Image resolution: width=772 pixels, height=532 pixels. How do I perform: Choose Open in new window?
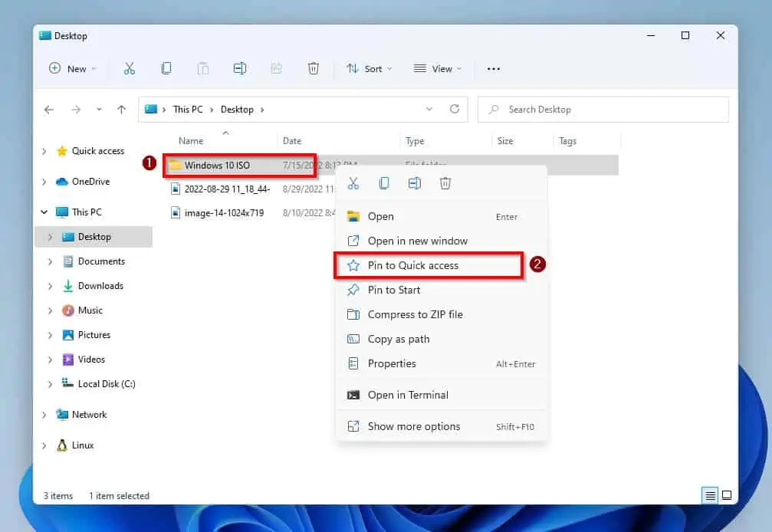point(441,241)
